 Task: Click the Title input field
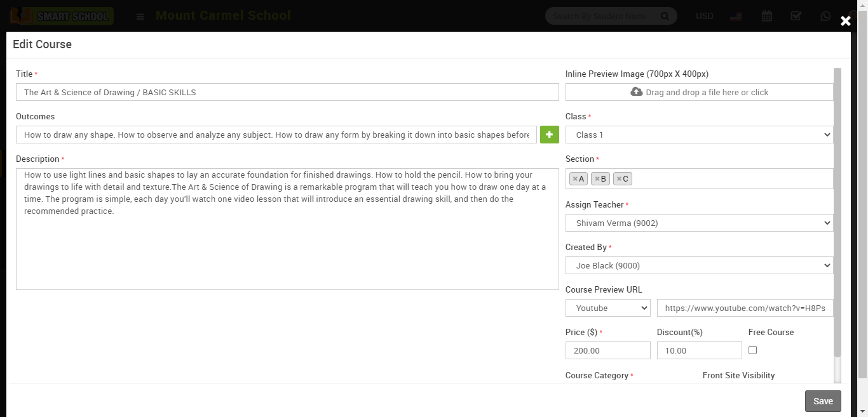[287, 92]
